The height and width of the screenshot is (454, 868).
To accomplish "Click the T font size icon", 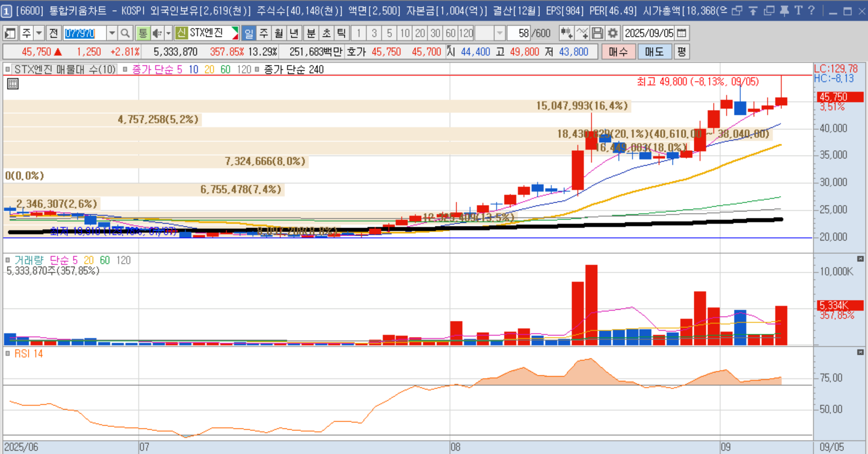I will click(x=798, y=11).
